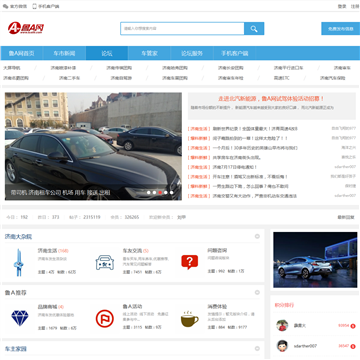The width and height of the screenshot is (360, 360).
Task: Click the search input field
Action: 182,29
